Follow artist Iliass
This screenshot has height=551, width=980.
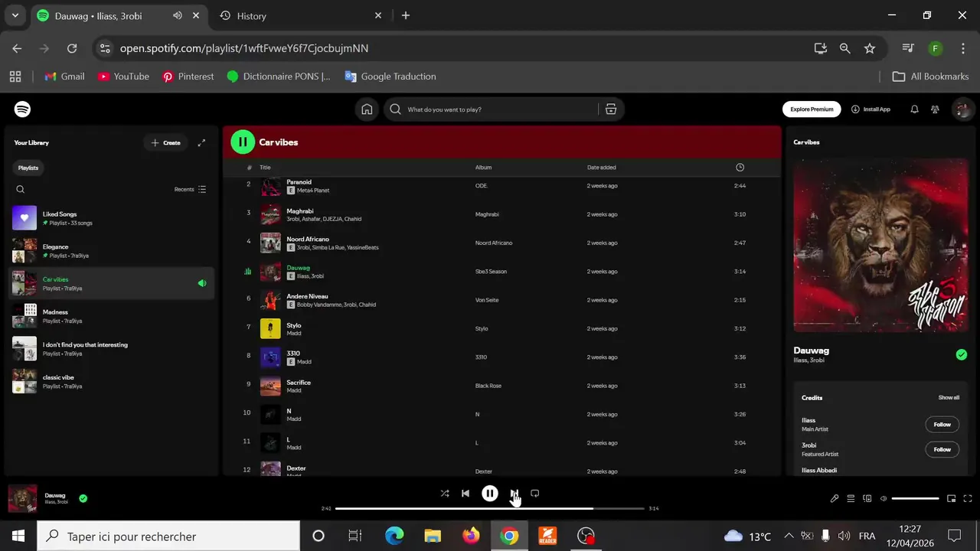click(x=942, y=425)
